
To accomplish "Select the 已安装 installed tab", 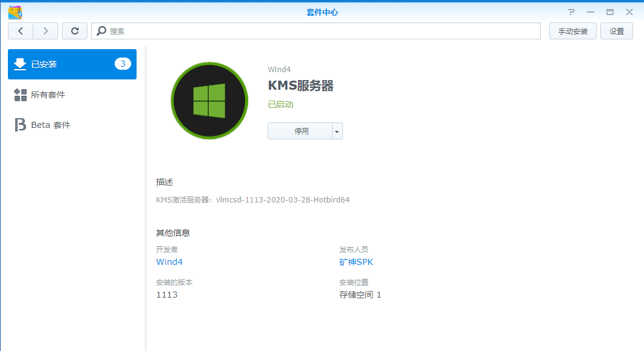I will 72,64.
